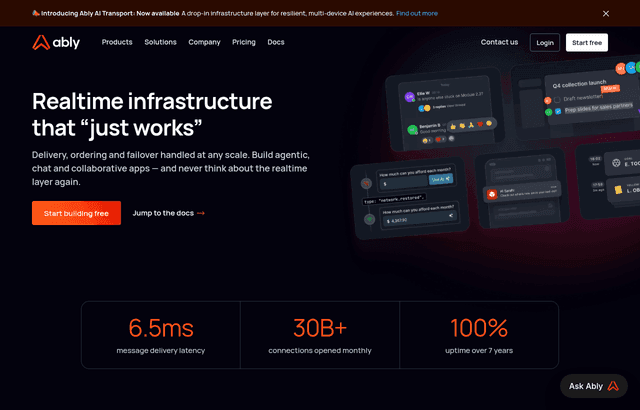Screen dimensions: 640x410
Task: Open the Ask Ably chat widget
Action: (593, 386)
